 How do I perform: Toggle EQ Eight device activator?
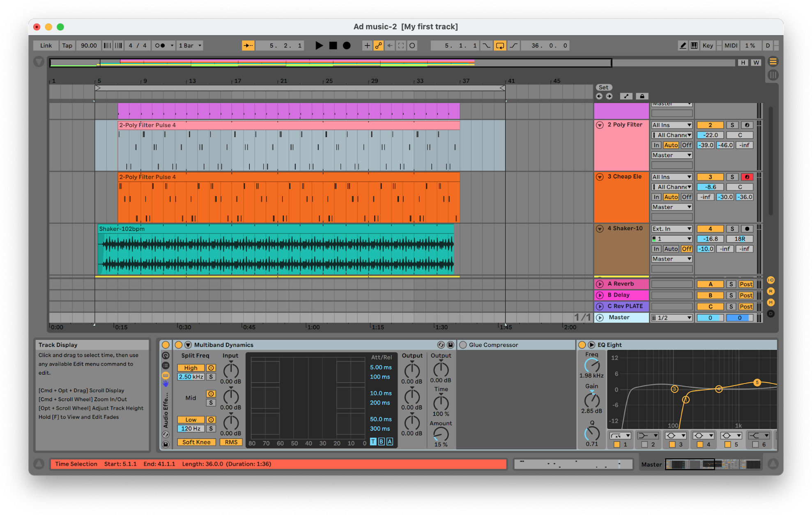[582, 345]
